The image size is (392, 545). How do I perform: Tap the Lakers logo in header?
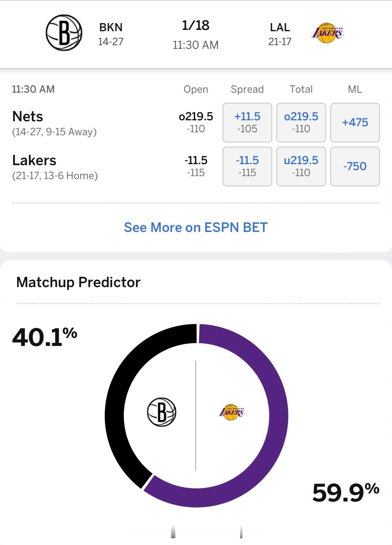[x=327, y=33]
